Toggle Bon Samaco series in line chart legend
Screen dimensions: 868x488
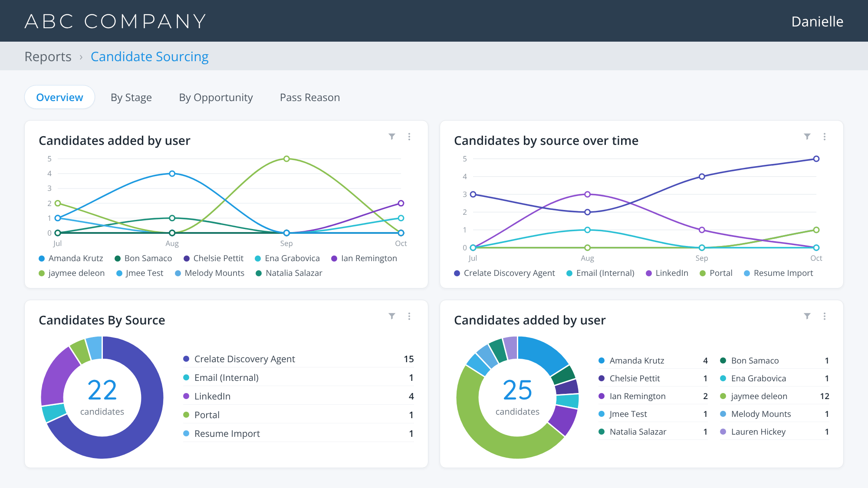[143, 258]
